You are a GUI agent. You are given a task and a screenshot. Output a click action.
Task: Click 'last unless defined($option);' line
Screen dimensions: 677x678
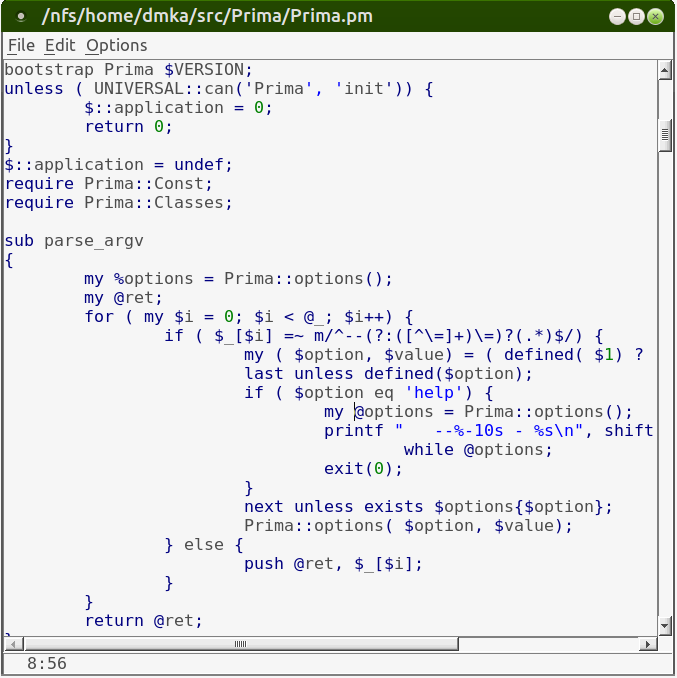pyautogui.click(x=388, y=374)
